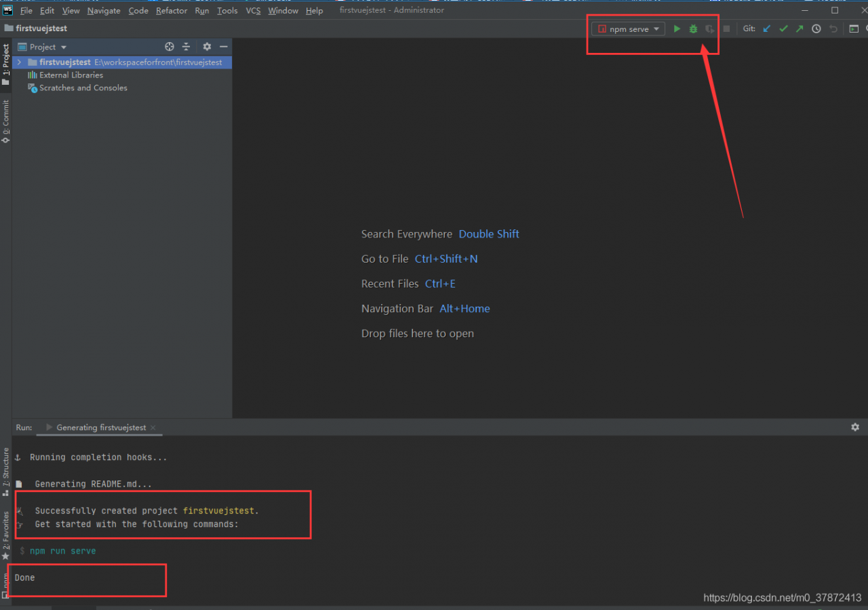Click the Git rollback arrow icon
This screenshot has height=610, width=868.
click(833, 29)
